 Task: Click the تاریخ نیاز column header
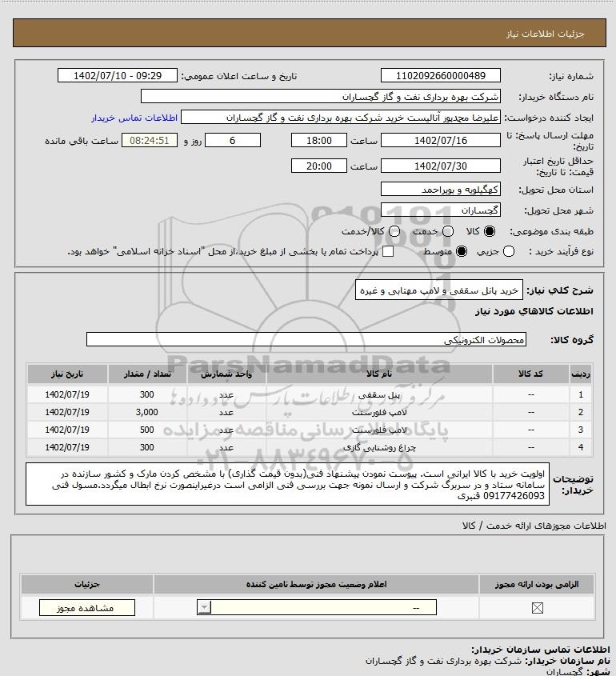tap(67, 374)
